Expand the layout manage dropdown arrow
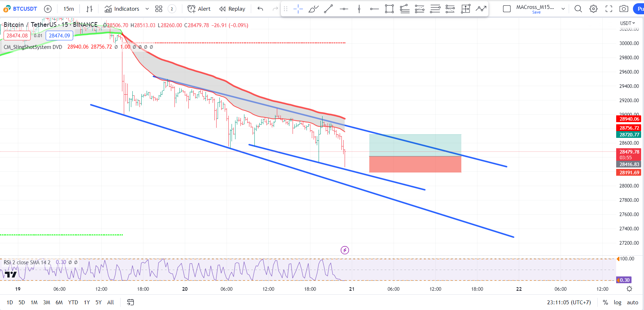 click(x=563, y=9)
